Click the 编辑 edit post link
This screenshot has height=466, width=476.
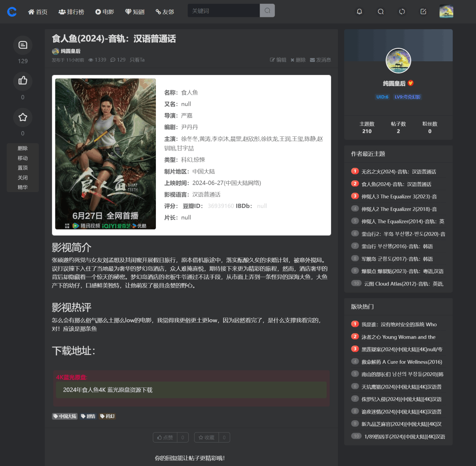278,60
